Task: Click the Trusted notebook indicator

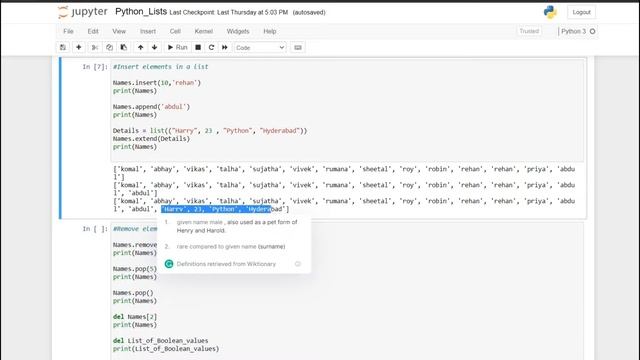Action: pyautogui.click(x=529, y=31)
